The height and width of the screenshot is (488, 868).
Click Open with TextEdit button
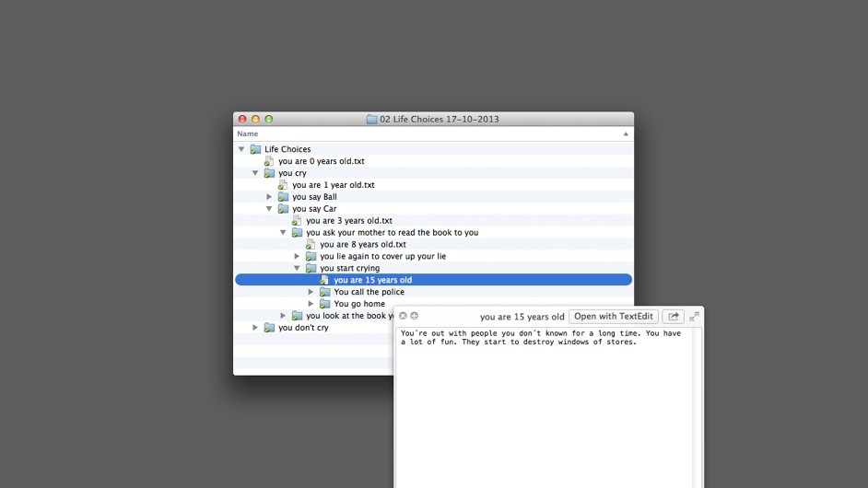tap(613, 317)
